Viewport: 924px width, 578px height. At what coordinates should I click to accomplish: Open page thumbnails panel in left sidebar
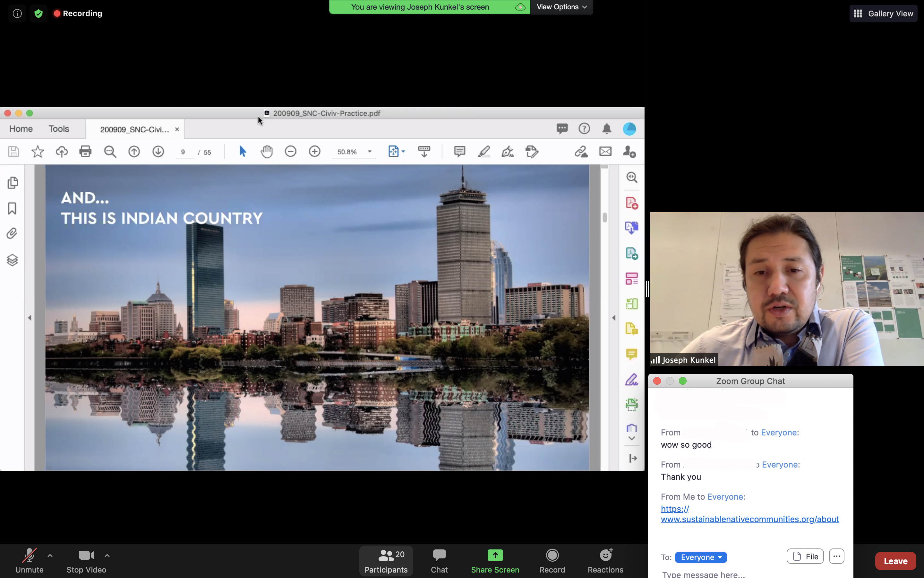click(x=13, y=183)
